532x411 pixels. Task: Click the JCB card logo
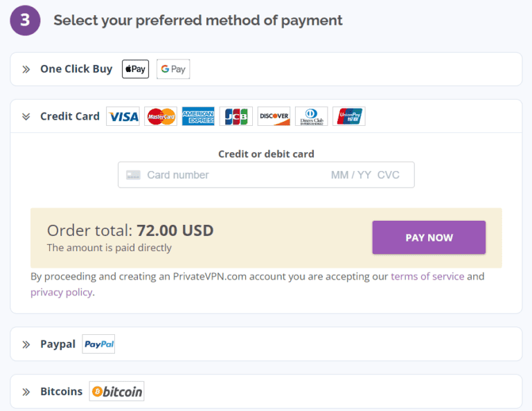(236, 116)
